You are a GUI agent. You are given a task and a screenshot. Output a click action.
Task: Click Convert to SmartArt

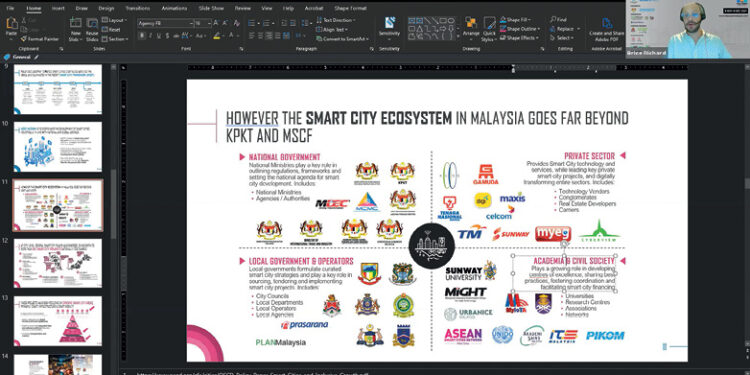pos(342,39)
